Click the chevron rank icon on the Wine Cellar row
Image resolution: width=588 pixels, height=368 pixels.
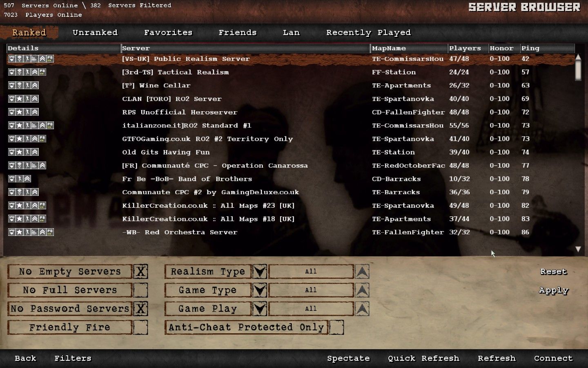(x=35, y=85)
